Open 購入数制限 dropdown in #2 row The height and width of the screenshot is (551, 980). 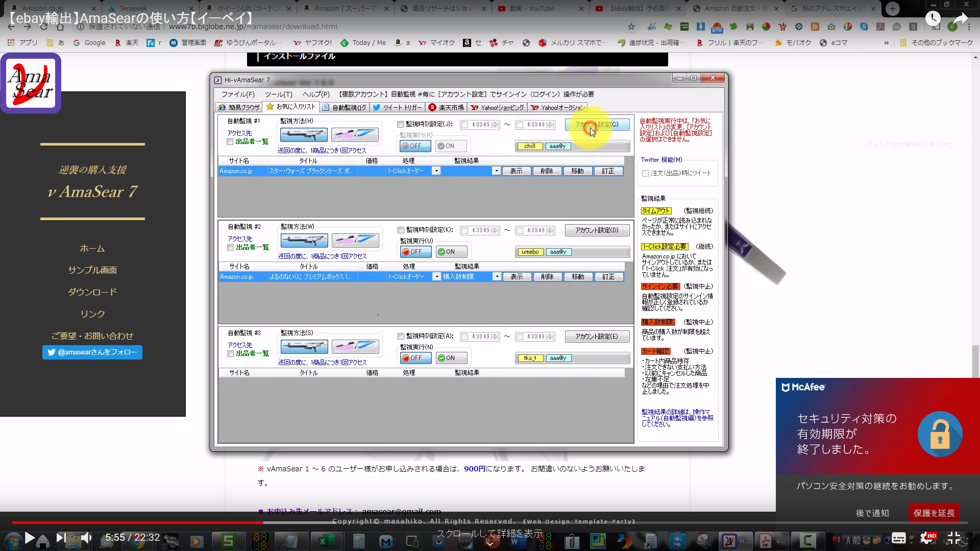(497, 277)
